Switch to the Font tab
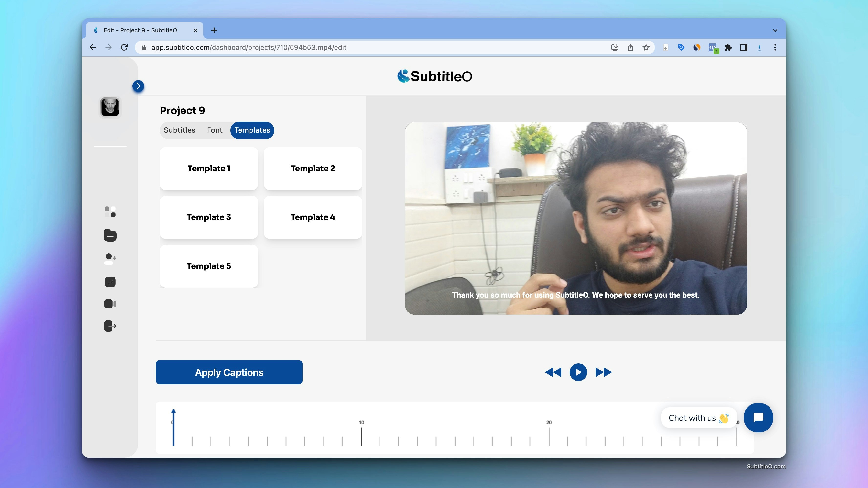Image resolution: width=868 pixels, height=488 pixels. click(215, 130)
